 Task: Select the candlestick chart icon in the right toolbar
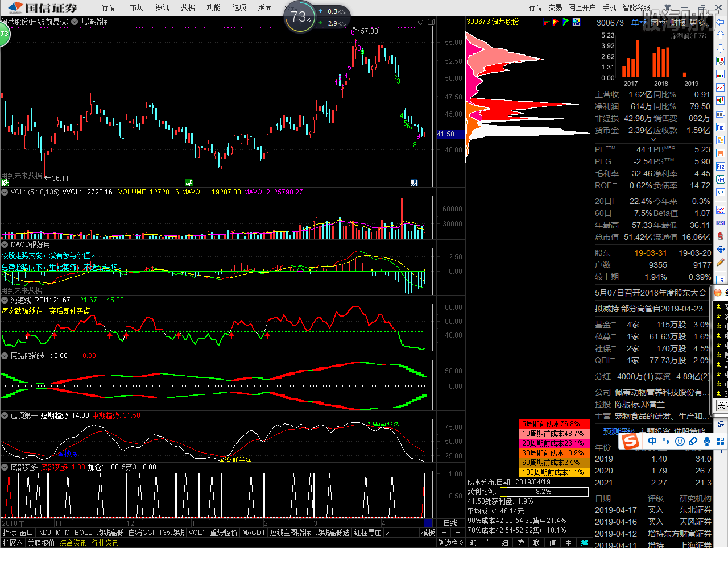721,101
